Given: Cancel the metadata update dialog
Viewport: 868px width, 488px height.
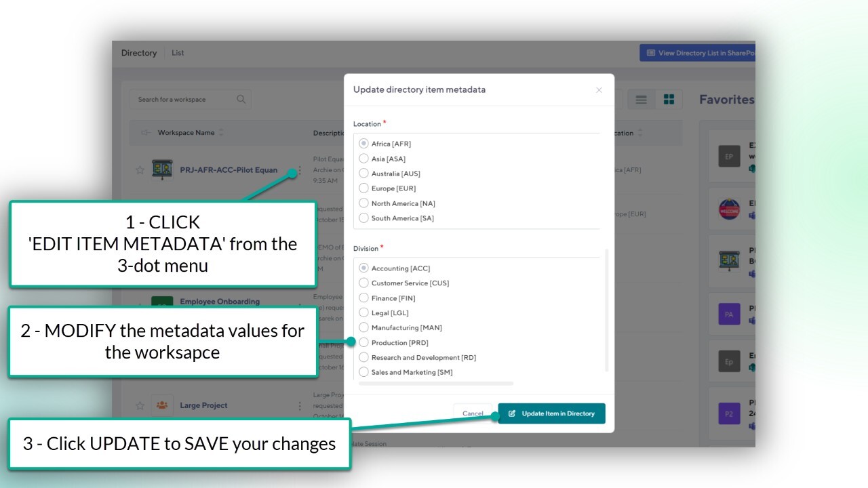Looking at the screenshot, I should tap(473, 413).
